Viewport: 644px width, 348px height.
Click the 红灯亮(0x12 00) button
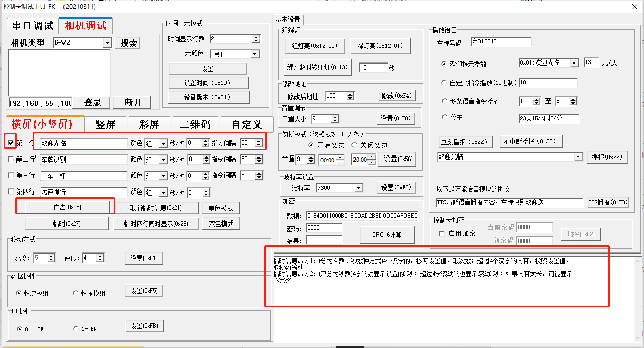click(x=315, y=46)
